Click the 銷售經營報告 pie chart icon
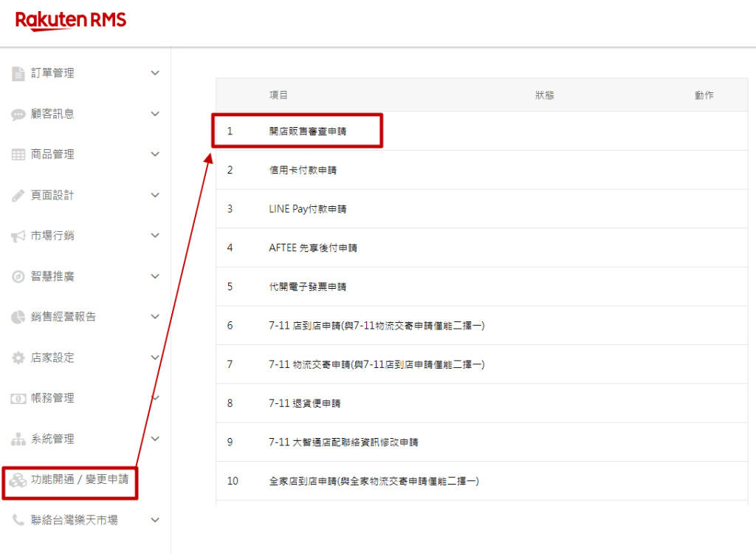 (x=18, y=317)
